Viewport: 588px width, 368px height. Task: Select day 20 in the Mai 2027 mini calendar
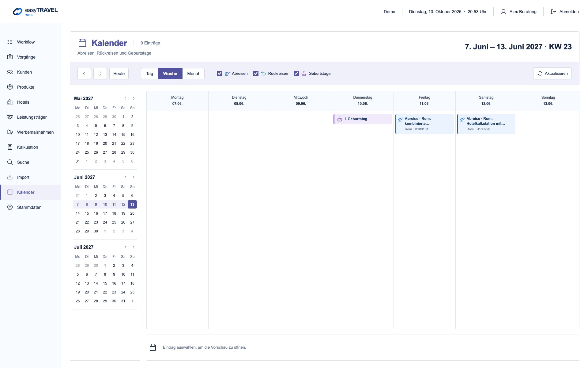coord(105,144)
